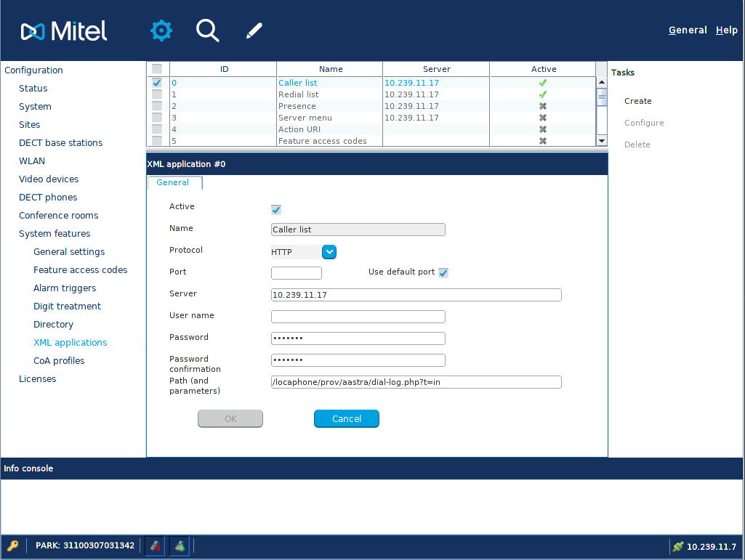Open DECT base stations in the sidebar
Screen dimensions: 745x560
click(60, 143)
